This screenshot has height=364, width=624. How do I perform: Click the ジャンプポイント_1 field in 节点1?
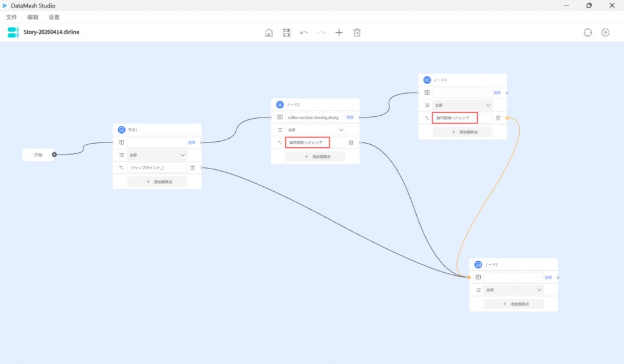(157, 167)
